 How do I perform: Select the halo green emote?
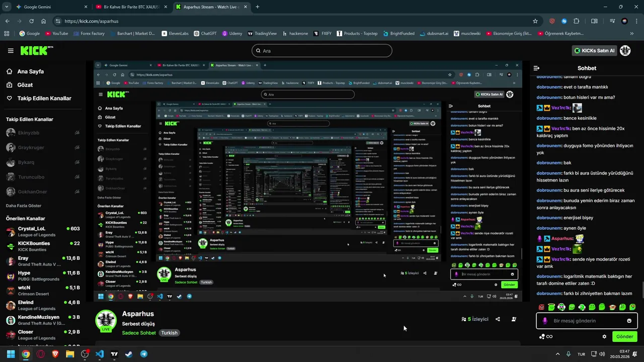pyautogui.click(x=551, y=307)
